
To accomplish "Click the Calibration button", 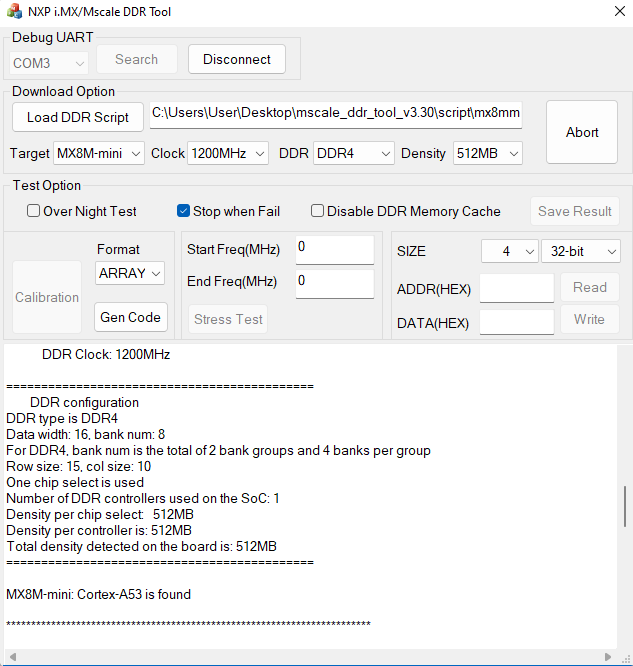I will point(47,297).
